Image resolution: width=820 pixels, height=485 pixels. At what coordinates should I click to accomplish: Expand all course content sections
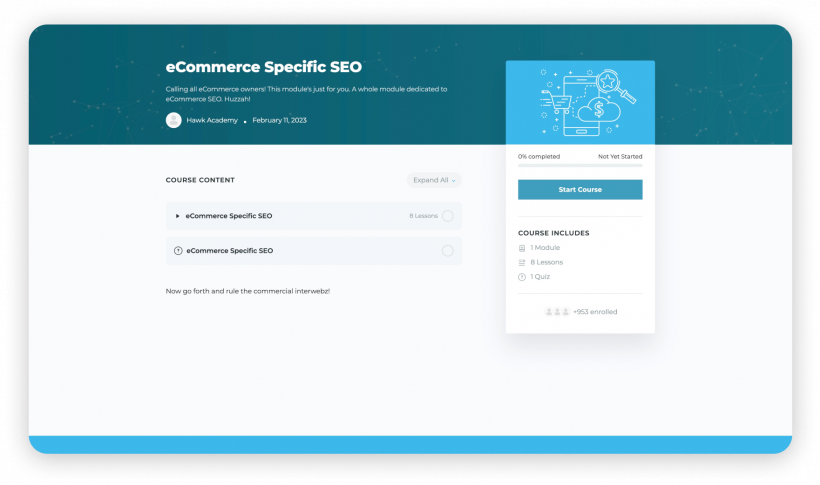tap(434, 180)
